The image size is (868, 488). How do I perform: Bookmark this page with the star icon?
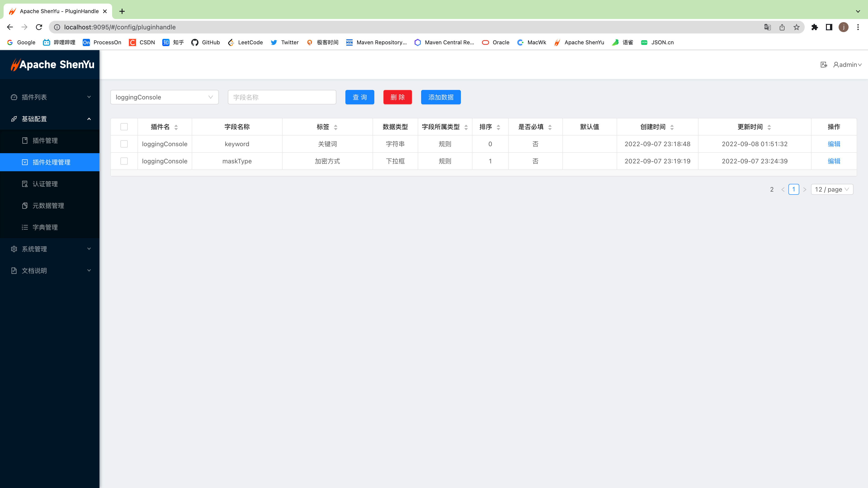(796, 27)
